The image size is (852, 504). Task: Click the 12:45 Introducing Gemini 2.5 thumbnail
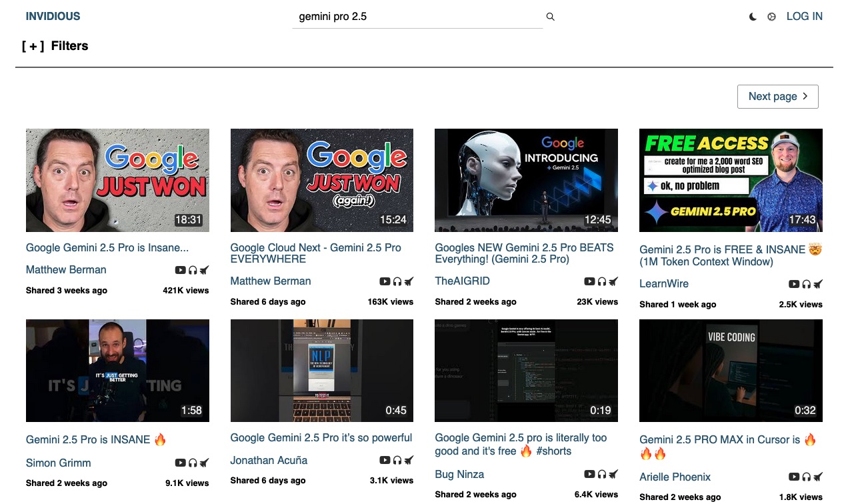coord(527,181)
